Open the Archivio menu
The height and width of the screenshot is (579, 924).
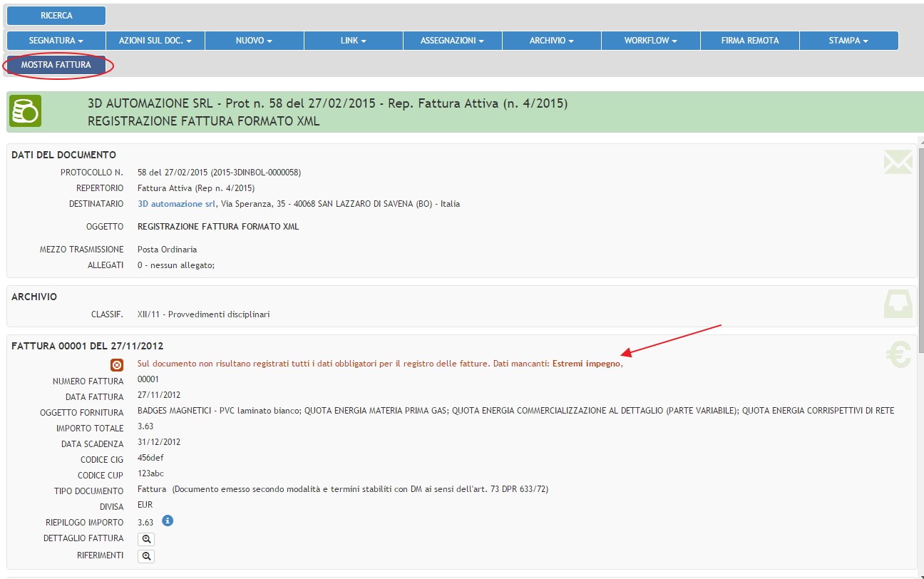pyautogui.click(x=552, y=41)
